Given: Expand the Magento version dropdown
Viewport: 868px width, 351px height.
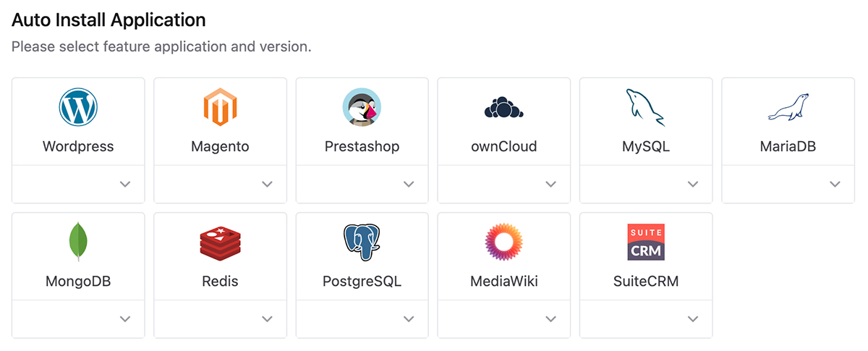Looking at the screenshot, I should (x=220, y=185).
